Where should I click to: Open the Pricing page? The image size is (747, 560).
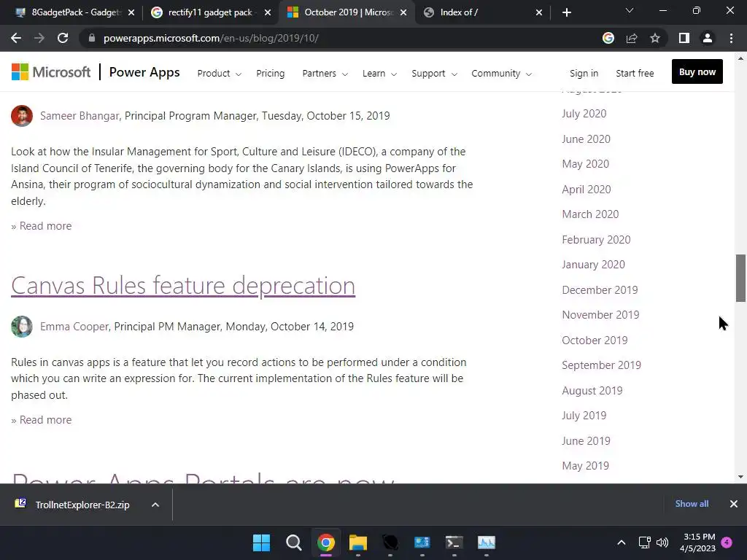270,74
